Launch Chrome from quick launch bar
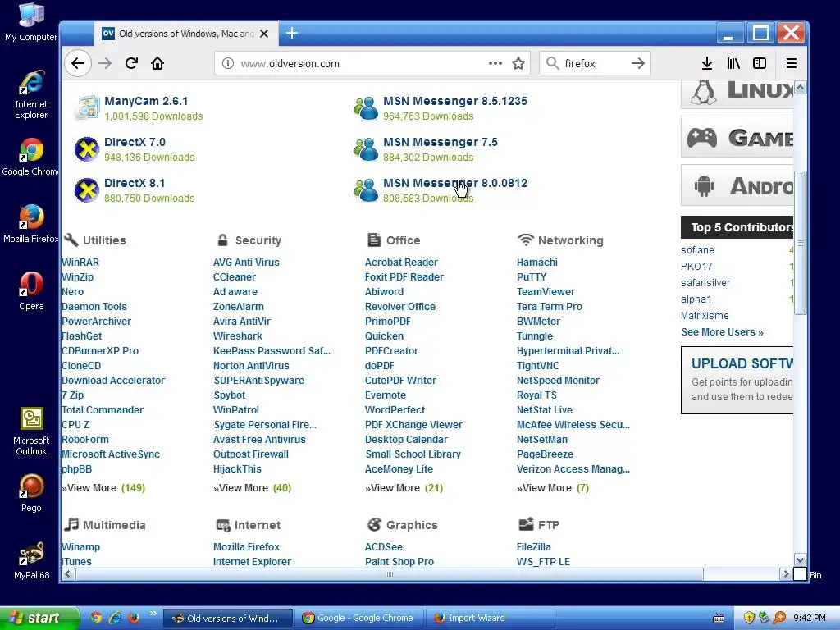This screenshot has height=630, width=840. [96, 618]
